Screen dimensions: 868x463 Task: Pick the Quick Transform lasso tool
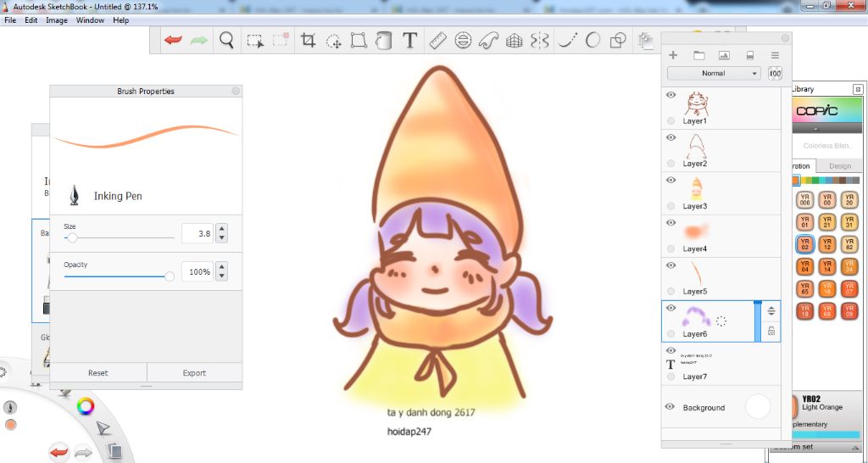coord(333,41)
